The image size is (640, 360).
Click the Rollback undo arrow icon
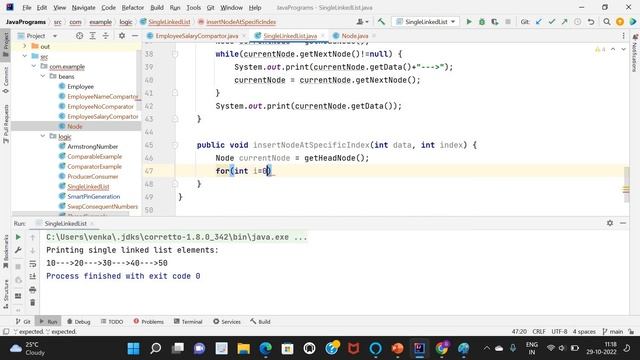click(591, 22)
